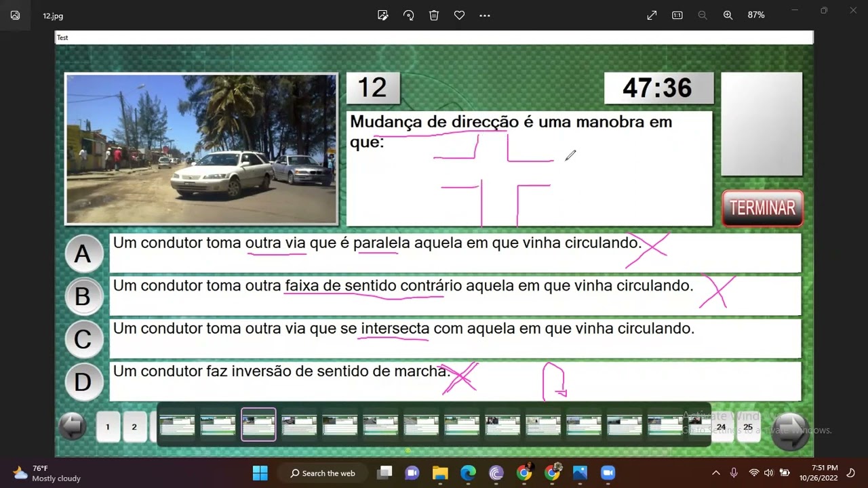Jump to question number 25

pyautogui.click(x=748, y=428)
